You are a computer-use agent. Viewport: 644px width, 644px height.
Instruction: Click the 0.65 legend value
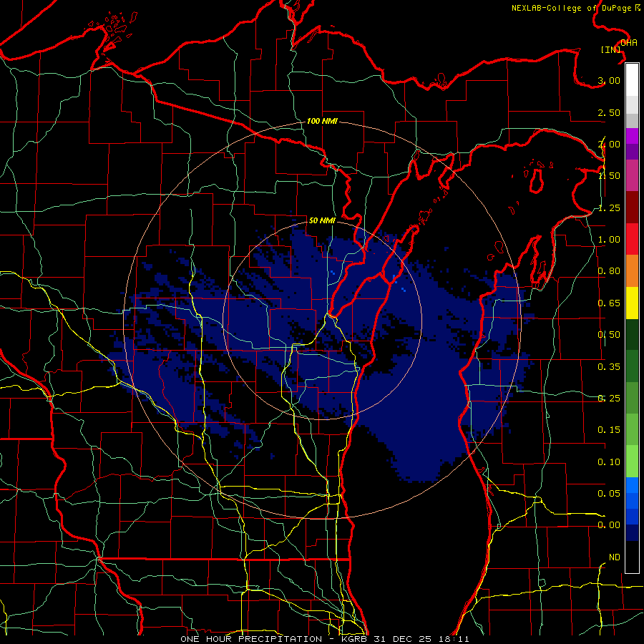(609, 303)
